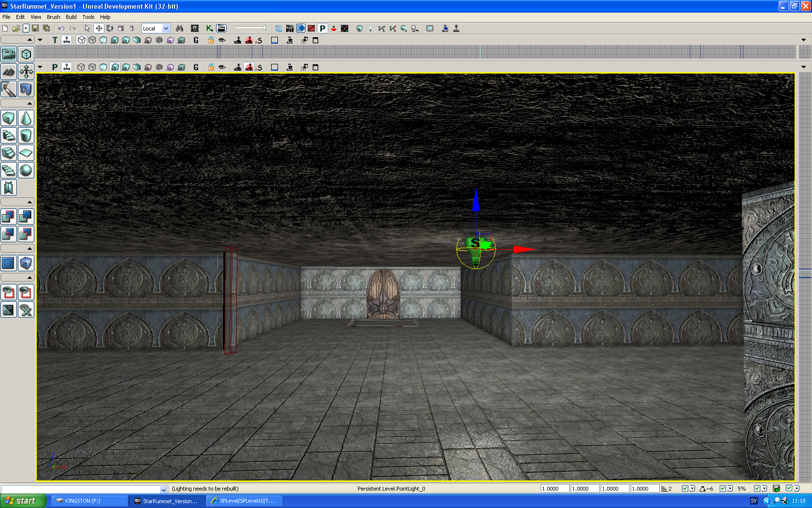Open recent files dropdown arrow

tap(26, 29)
